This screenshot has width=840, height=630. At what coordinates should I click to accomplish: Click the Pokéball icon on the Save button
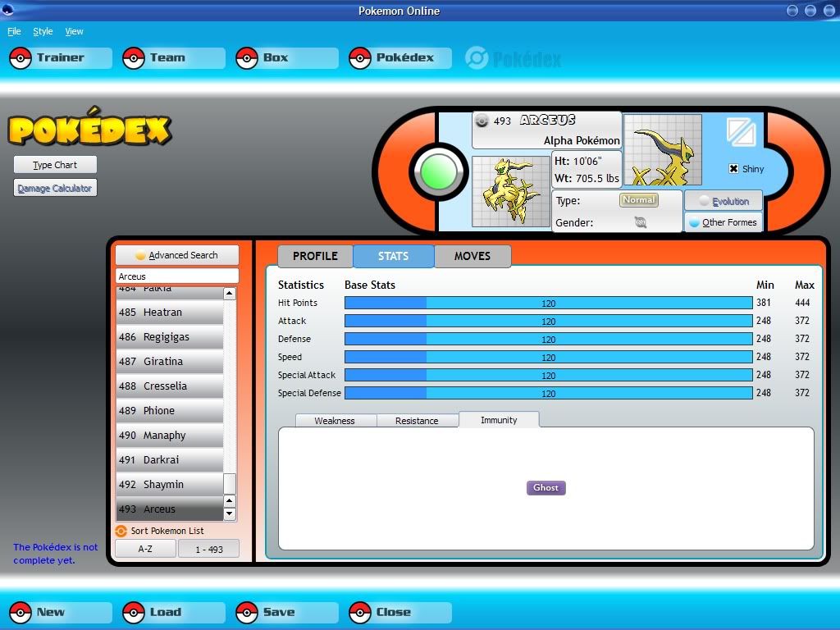coord(247,612)
